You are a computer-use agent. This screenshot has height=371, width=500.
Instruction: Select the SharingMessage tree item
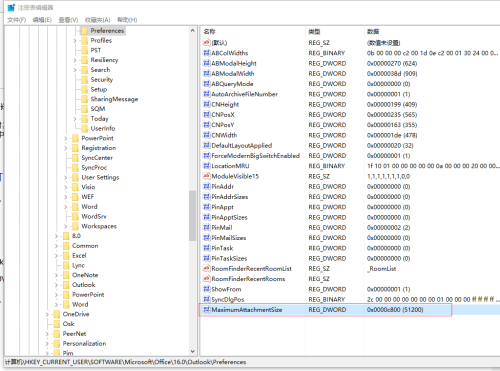[114, 99]
